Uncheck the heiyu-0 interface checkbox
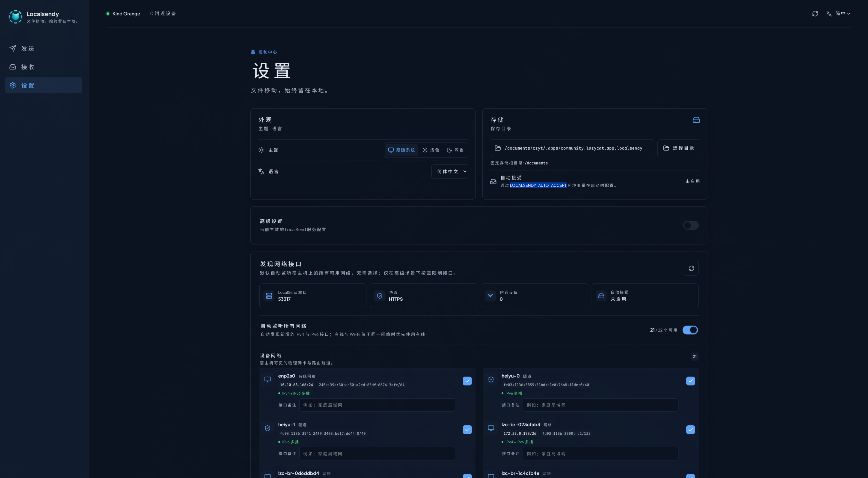The height and width of the screenshot is (478, 868). pos(690,381)
